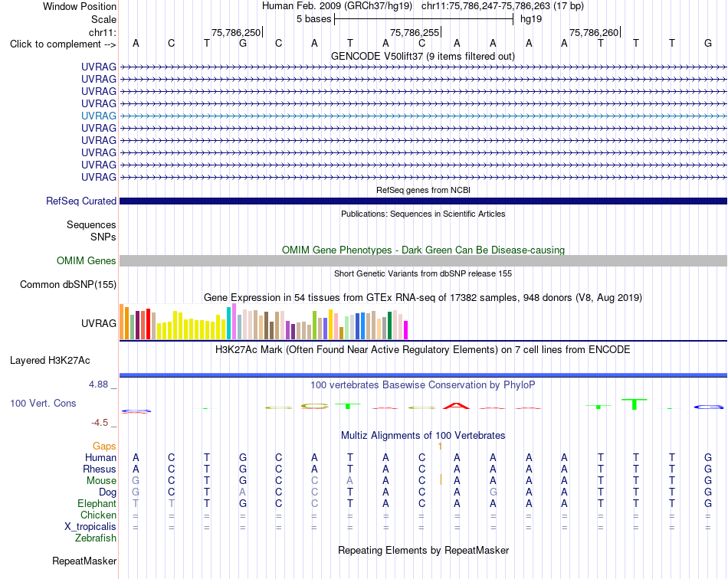Click the orange insertion bar in the Mouse row
This screenshot has height=579, width=728.
[441, 479]
